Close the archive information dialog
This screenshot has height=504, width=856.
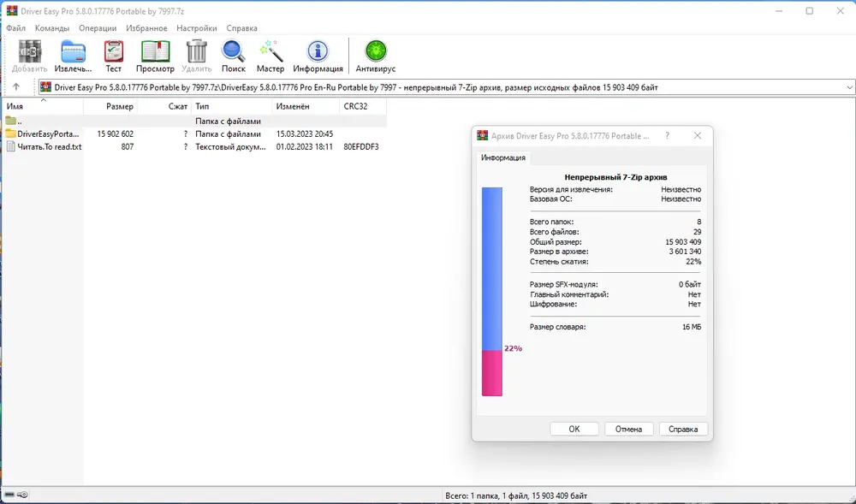(697, 136)
